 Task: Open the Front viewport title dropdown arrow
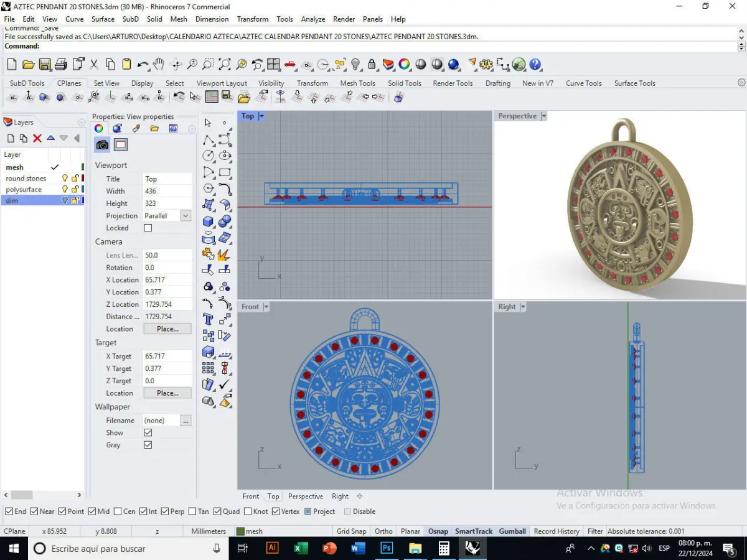[x=266, y=307]
